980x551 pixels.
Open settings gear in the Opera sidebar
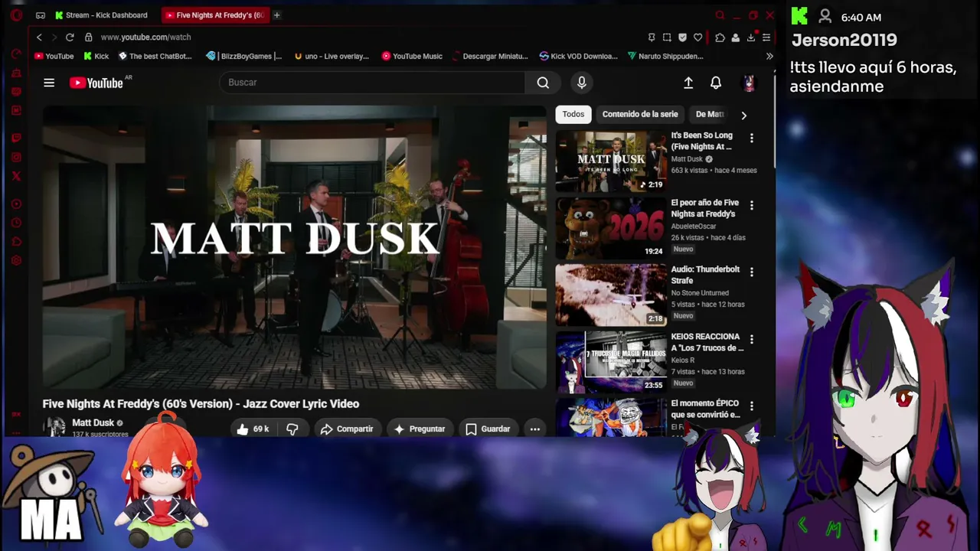16,260
